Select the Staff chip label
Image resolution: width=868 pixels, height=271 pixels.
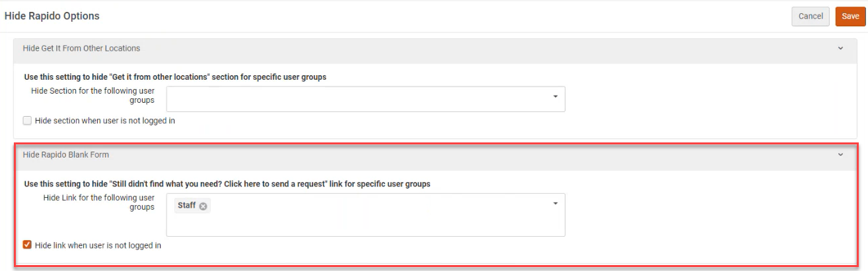[187, 206]
